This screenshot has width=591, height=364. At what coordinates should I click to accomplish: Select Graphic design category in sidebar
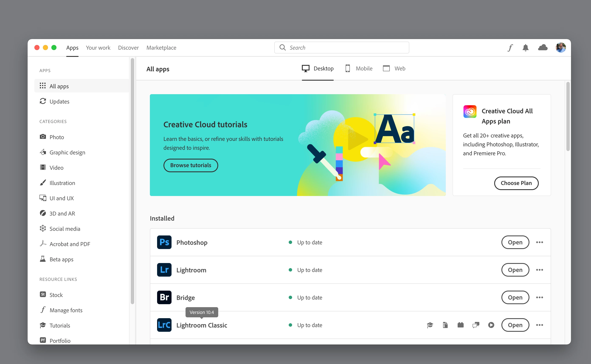pos(67,152)
